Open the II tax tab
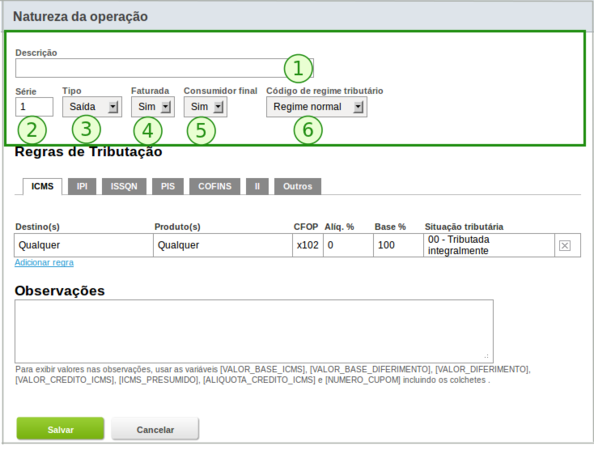 tap(257, 186)
